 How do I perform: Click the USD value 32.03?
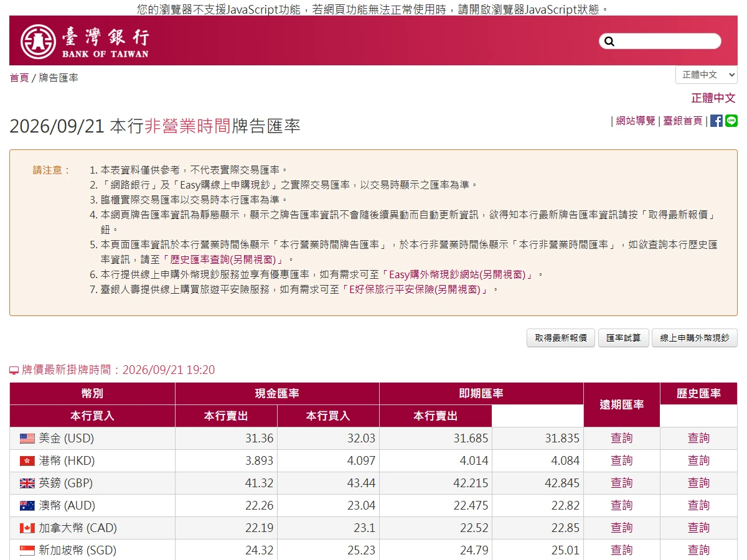point(361,438)
